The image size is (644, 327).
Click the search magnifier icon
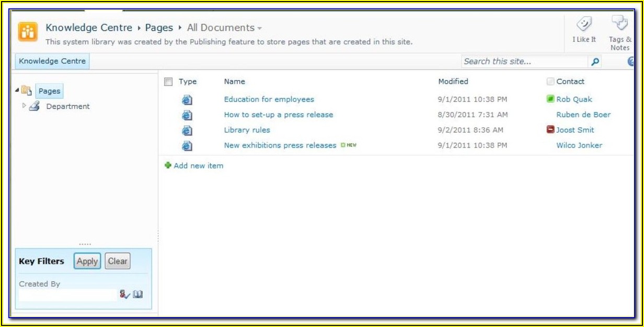tap(595, 62)
